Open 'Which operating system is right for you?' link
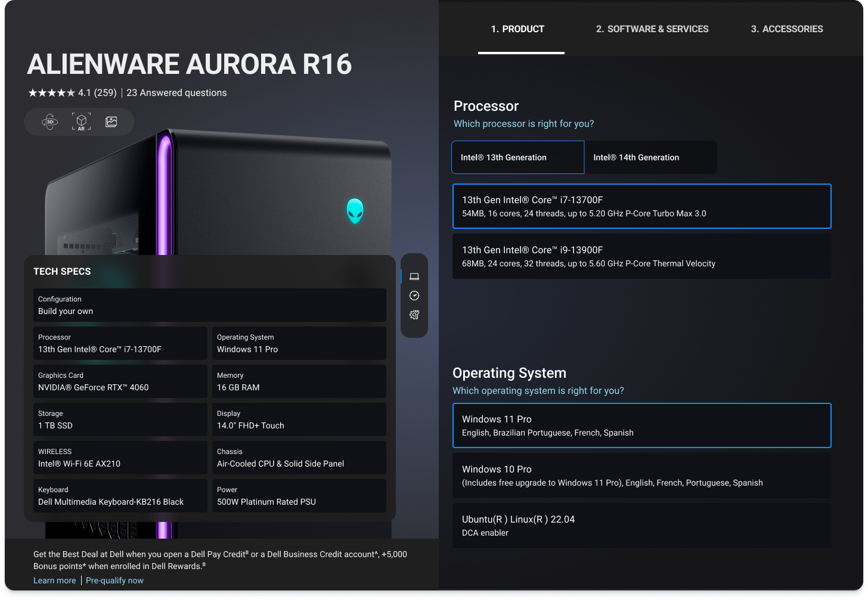 point(538,391)
